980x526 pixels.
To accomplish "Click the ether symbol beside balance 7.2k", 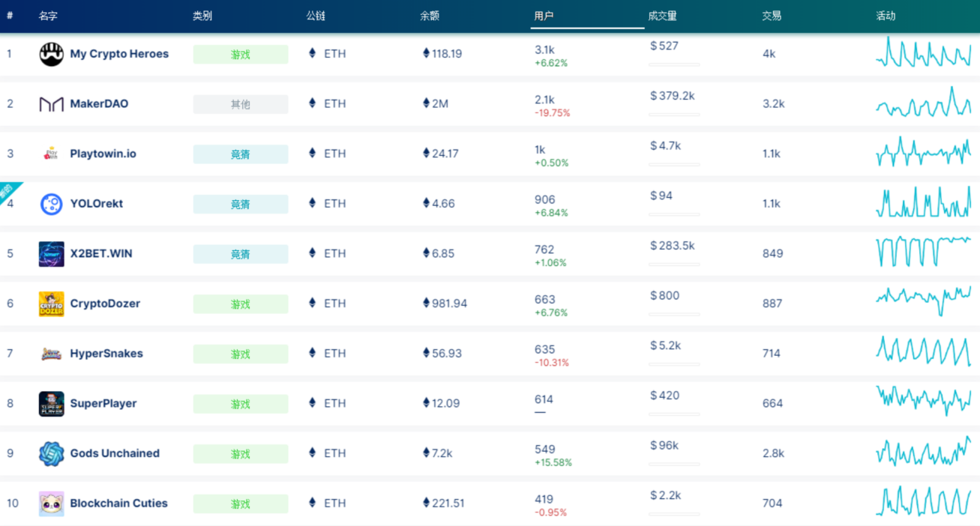I will pyautogui.click(x=427, y=453).
